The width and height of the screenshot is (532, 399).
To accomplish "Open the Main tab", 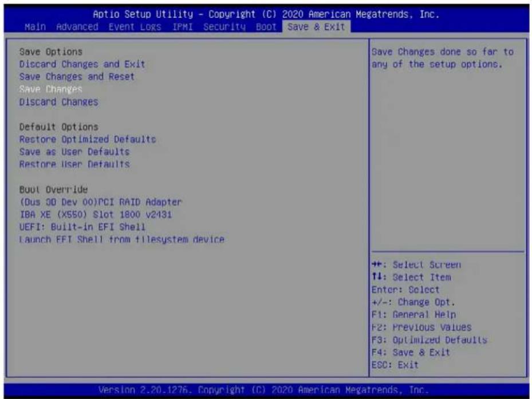I will [36, 27].
